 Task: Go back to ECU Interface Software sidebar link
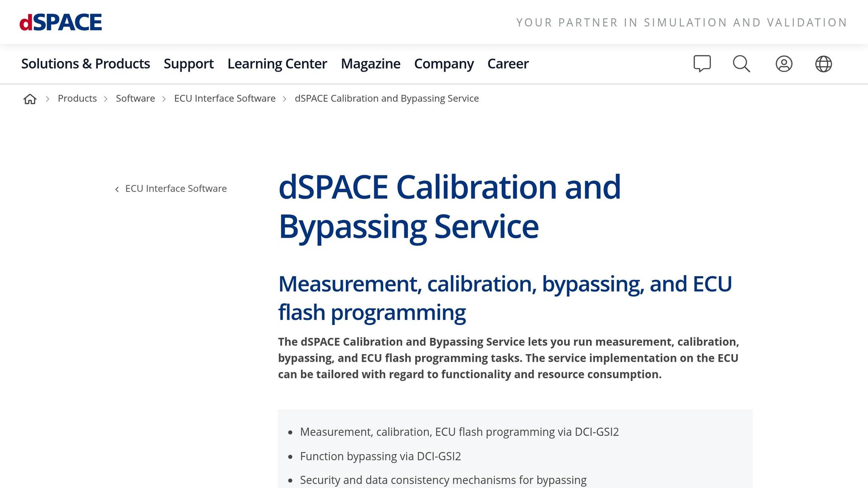pos(175,189)
